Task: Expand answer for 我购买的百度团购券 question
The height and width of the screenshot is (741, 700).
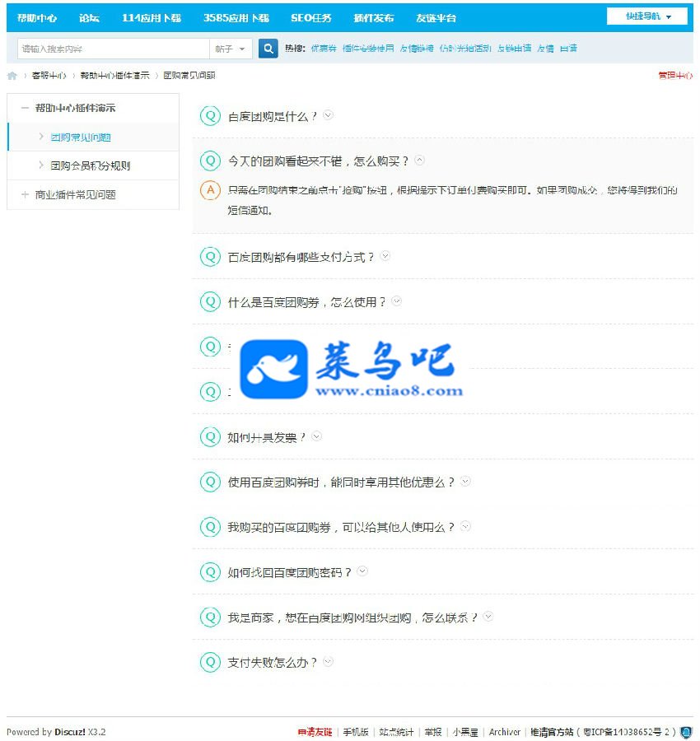Action: (x=465, y=526)
